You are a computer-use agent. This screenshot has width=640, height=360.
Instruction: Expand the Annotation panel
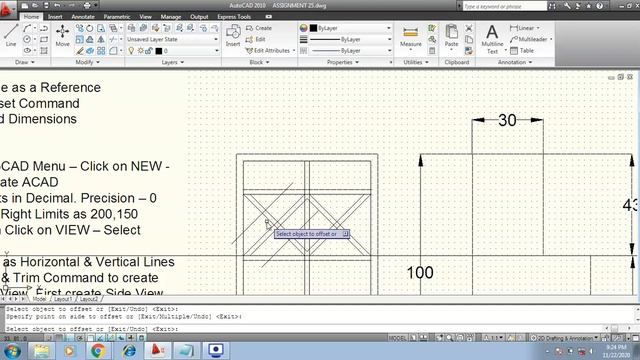(x=515, y=62)
